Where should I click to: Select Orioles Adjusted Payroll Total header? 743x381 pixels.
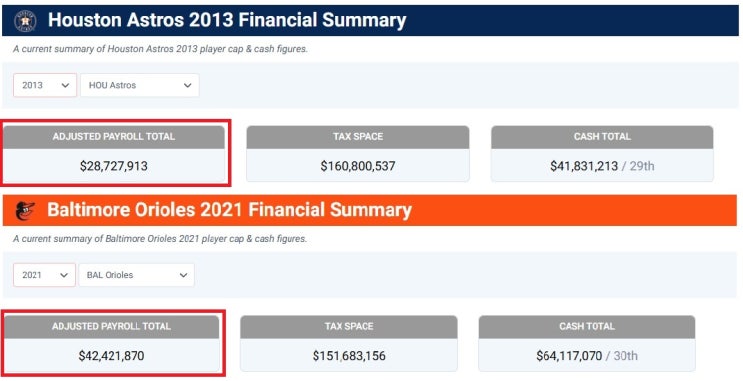[111, 327]
